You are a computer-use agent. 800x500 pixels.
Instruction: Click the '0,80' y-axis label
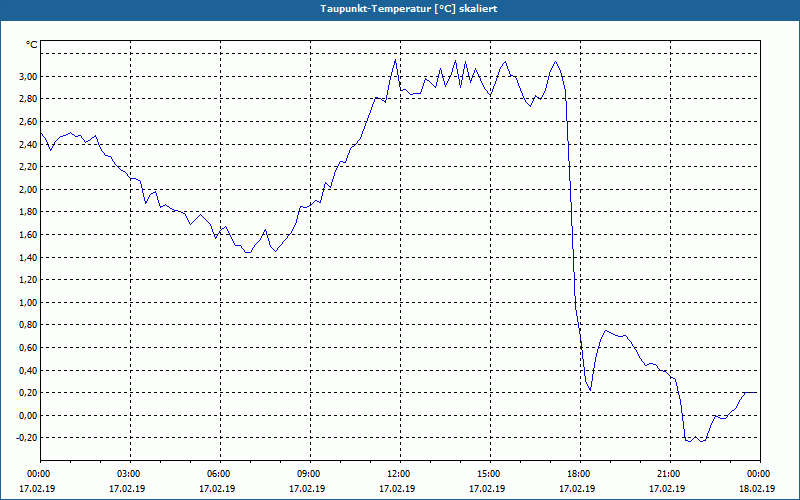28,325
